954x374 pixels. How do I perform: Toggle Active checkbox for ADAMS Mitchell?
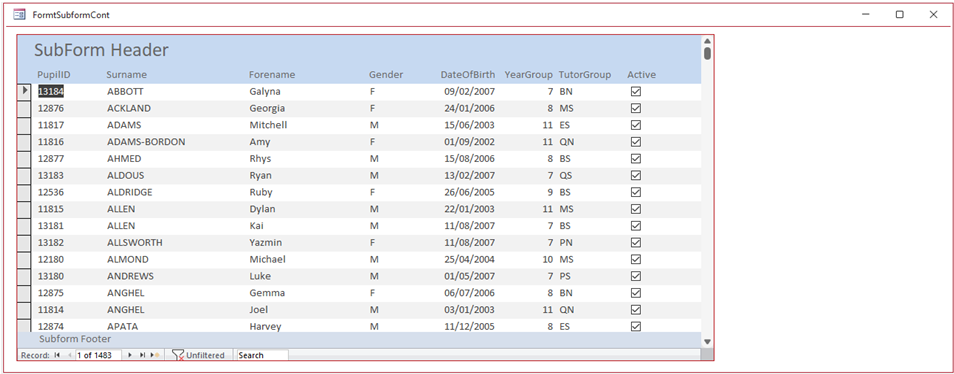[636, 125]
